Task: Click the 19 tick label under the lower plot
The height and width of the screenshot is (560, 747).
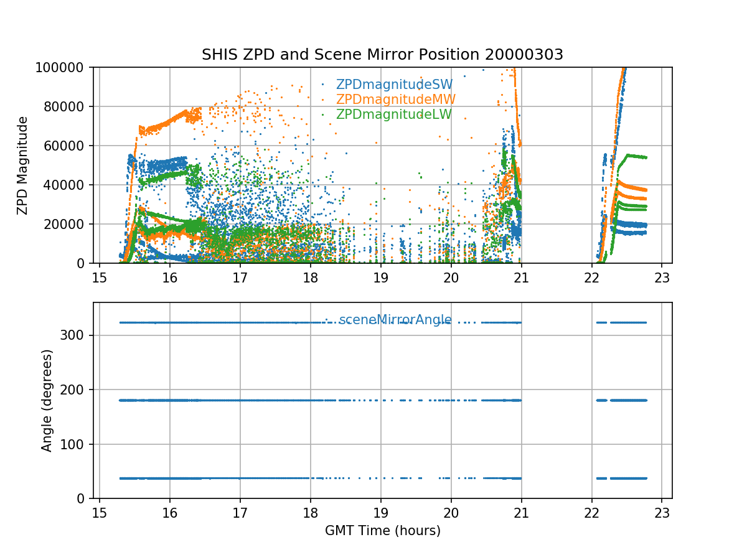Action: tap(380, 513)
